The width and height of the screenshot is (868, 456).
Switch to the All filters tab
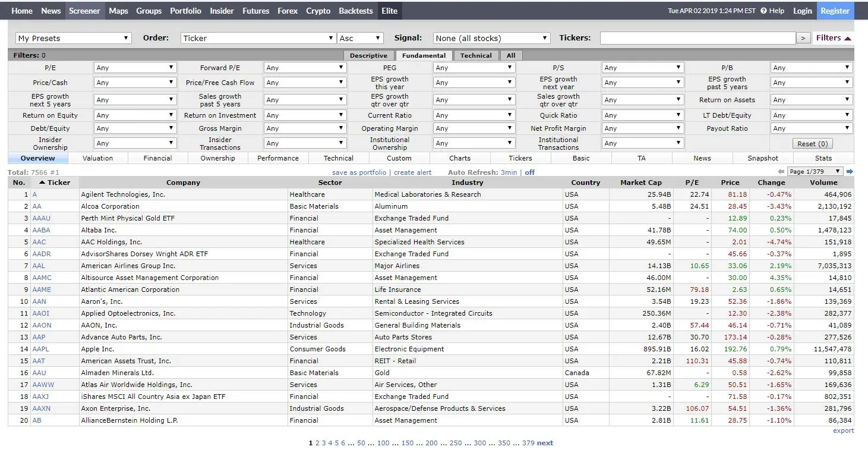511,55
